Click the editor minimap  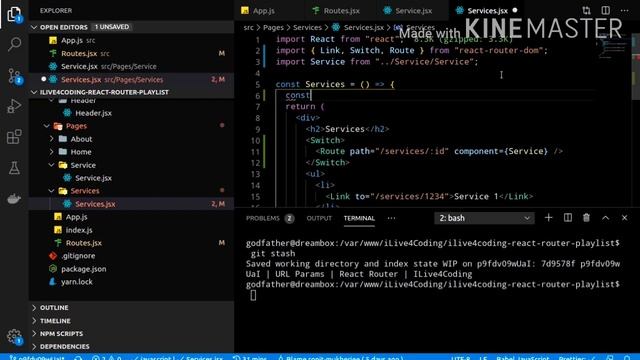(x=613, y=47)
